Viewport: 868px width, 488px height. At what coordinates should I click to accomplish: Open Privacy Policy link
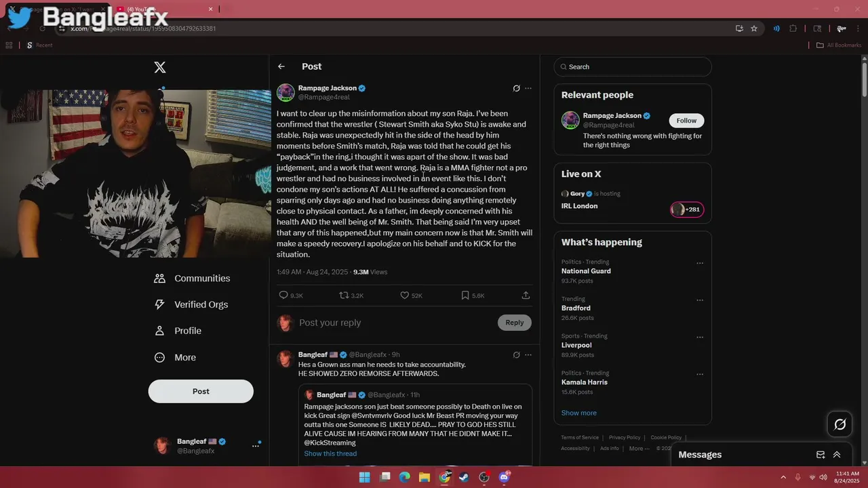[625, 438]
